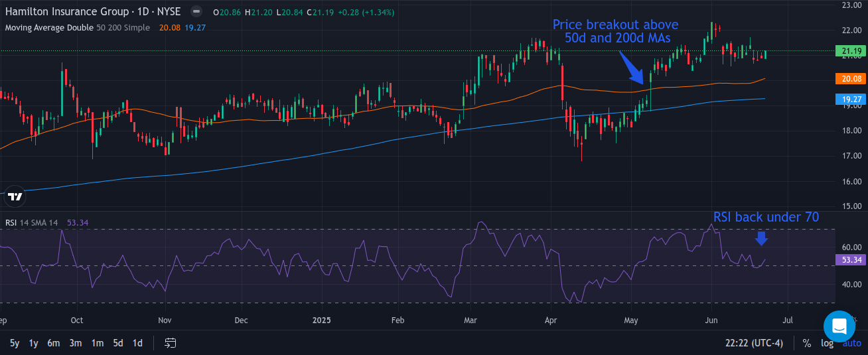Click the open price value O20.86
This screenshot has height=355, width=868.
[226, 12]
